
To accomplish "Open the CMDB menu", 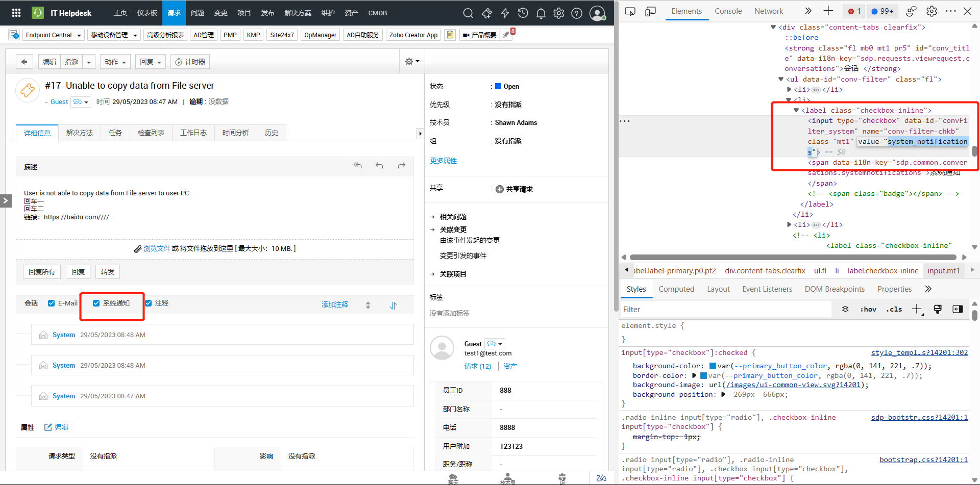I will 378,13.
